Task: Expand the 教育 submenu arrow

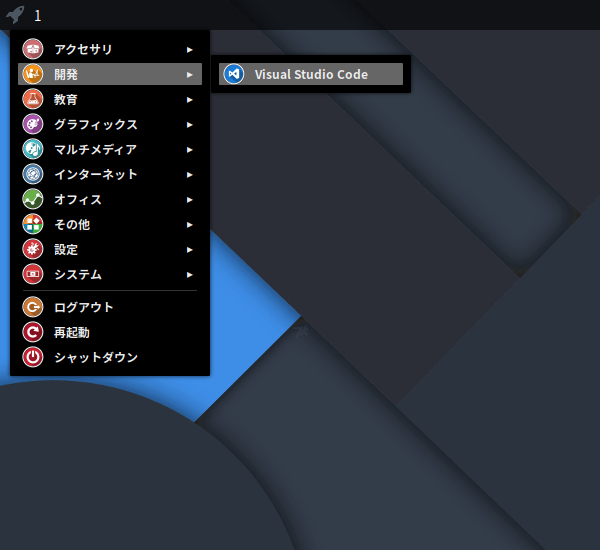Action: pos(189,100)
